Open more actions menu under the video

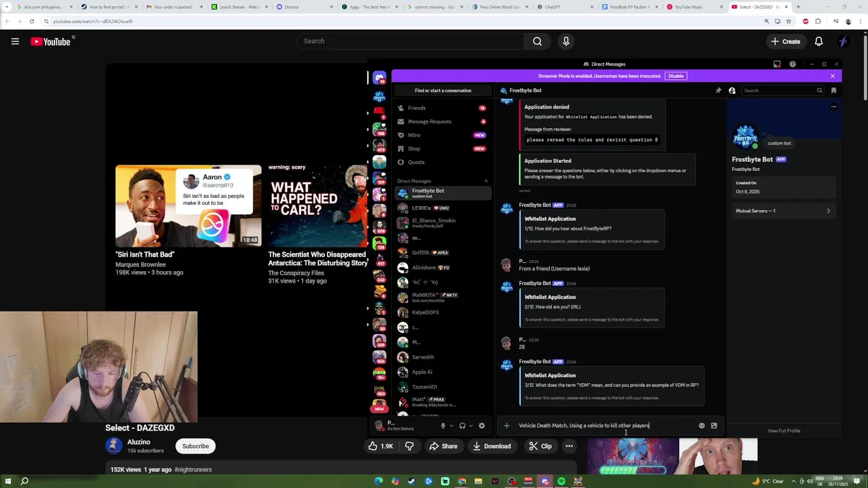click(x=569, y=446)
